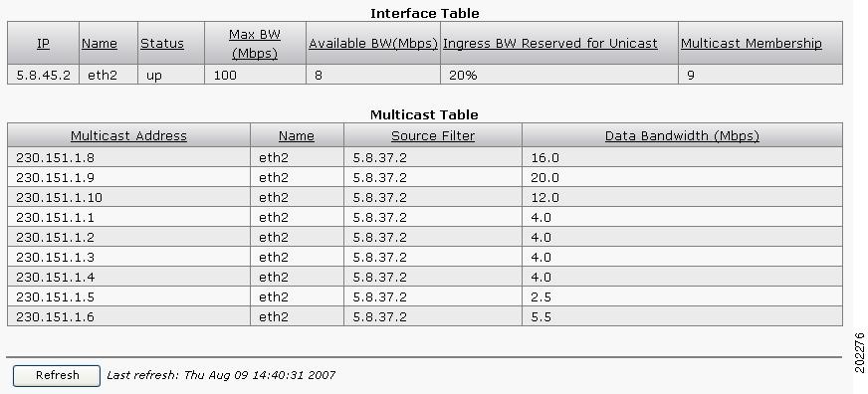This screenshot has height=394, width=868.
Task: Sort by Ingress BW Reserved for Unicast
Action: 550,43
